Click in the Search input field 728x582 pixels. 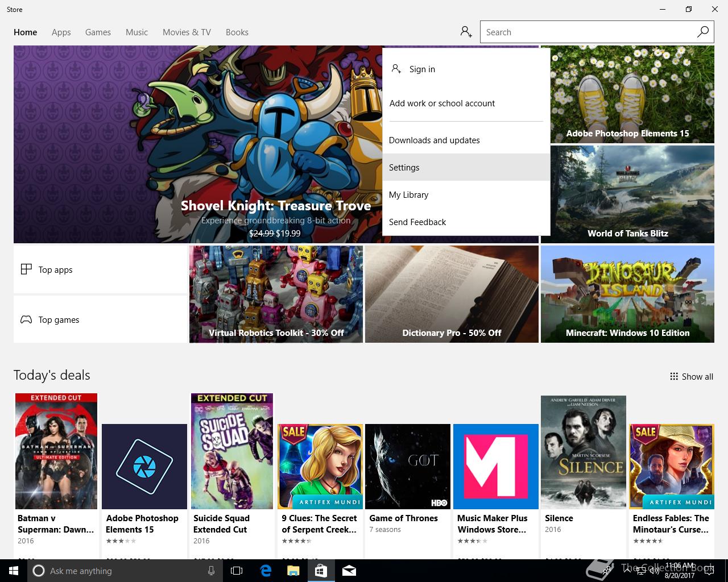(x=586, y=32)
